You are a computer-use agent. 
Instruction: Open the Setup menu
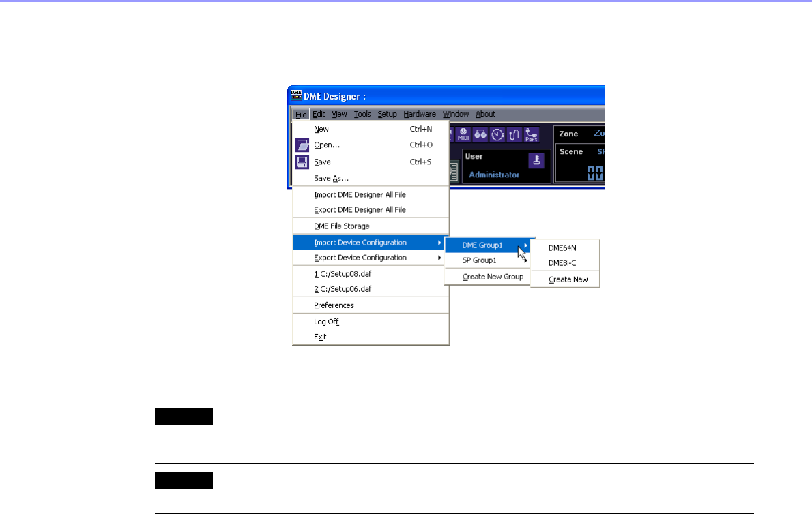coord(387,114)
